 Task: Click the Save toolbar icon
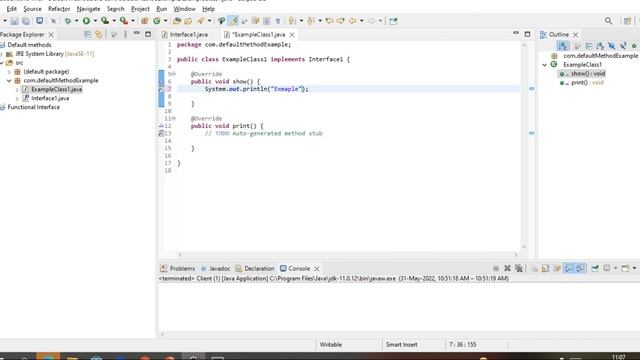[14, 21]
